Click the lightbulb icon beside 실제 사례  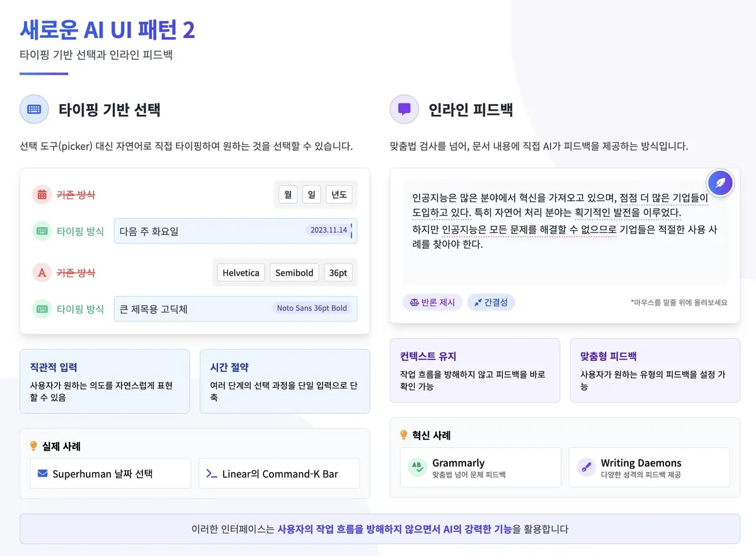(34, 446)
